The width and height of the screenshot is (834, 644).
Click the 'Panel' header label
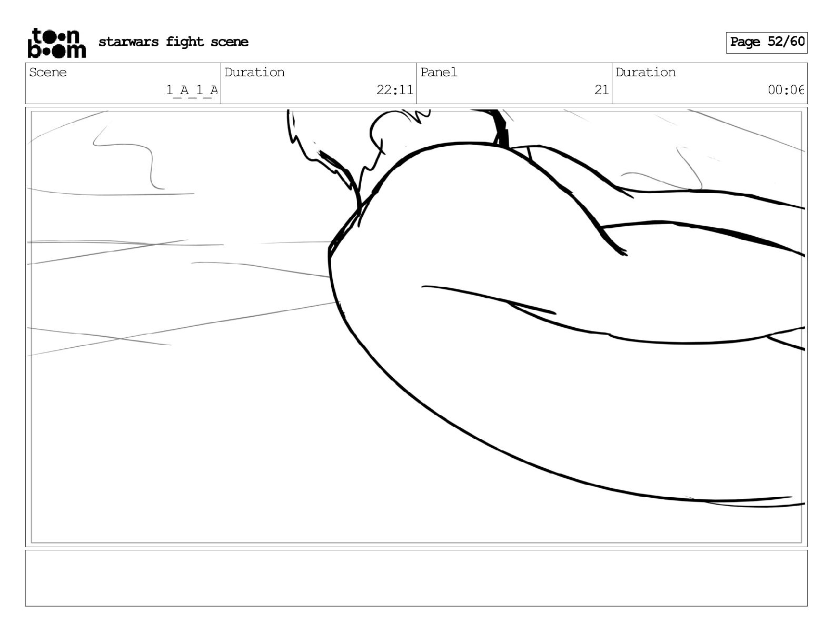(439, 73)
